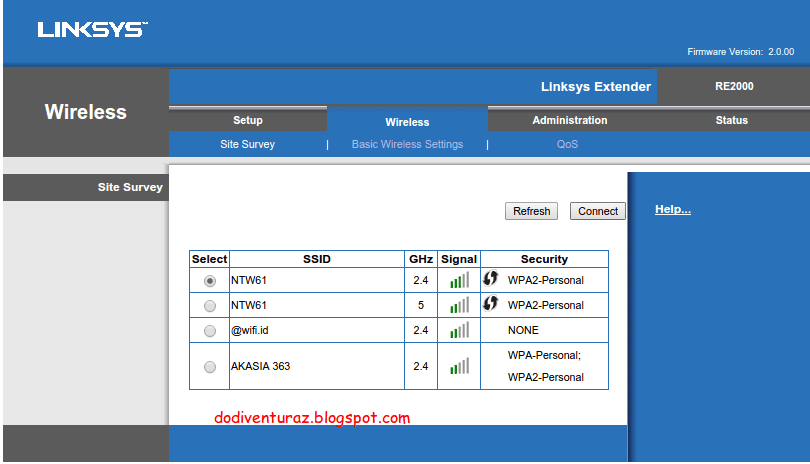The height and width of the screenshot is (464, 810).
Task: Click the @wifi.id SSID text
Action: click(250, 330)
